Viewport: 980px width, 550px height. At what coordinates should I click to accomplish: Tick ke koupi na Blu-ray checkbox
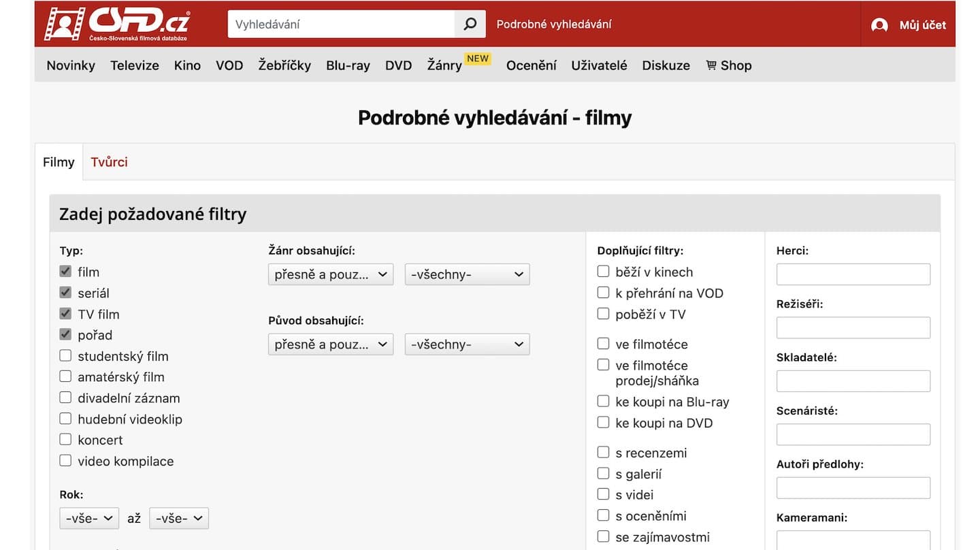603,402
